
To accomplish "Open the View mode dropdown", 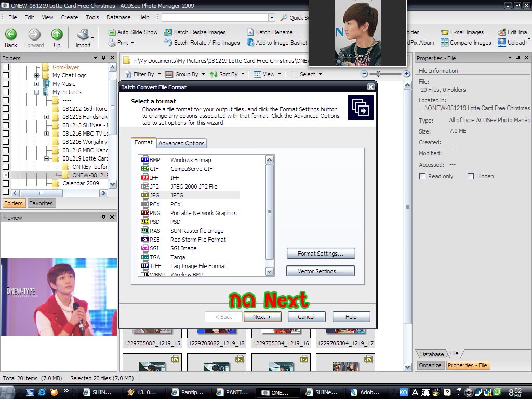I will click(x=268, y=74).
